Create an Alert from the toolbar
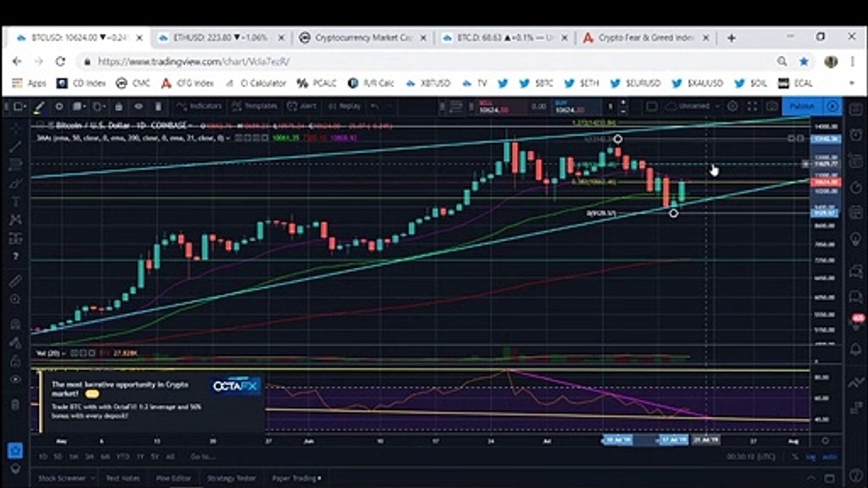 click(302, 106)
